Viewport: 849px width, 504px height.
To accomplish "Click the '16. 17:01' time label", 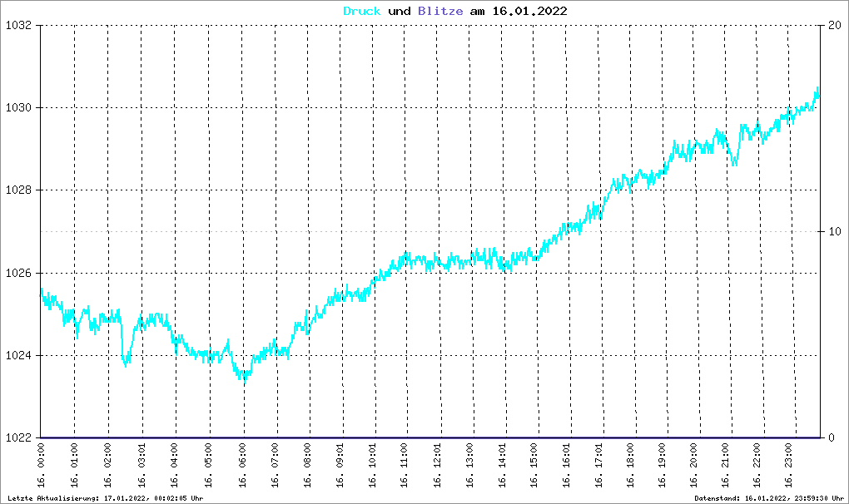I will (x=599, y=465).
